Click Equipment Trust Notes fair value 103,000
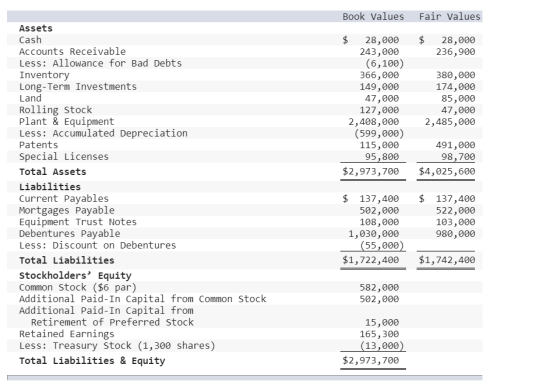Image resolution: width=560 pixels, height=385 pixels. click(x=455, y=222)
